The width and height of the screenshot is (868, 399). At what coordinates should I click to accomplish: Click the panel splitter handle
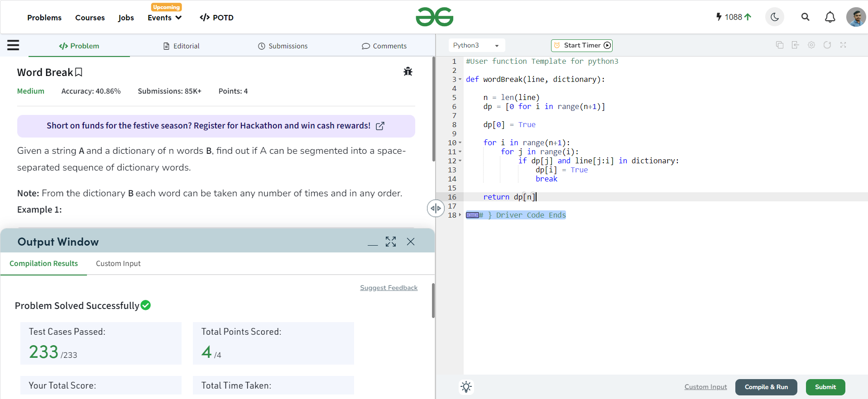[436, 208]
